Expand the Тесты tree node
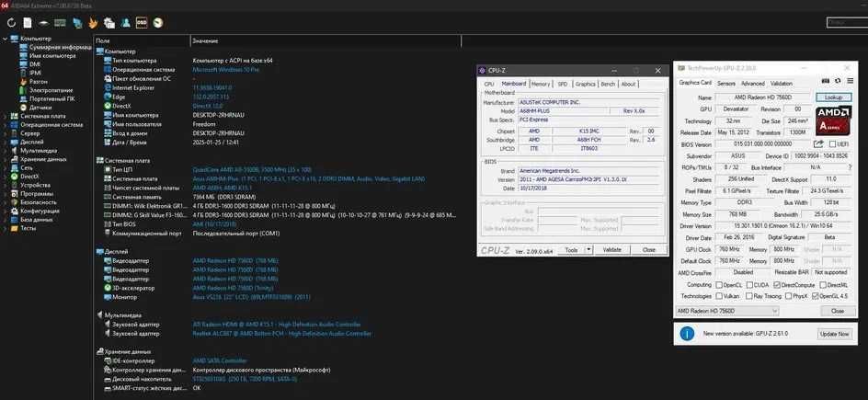The height and width of the screenshot is (400, 868). [5, 228]
